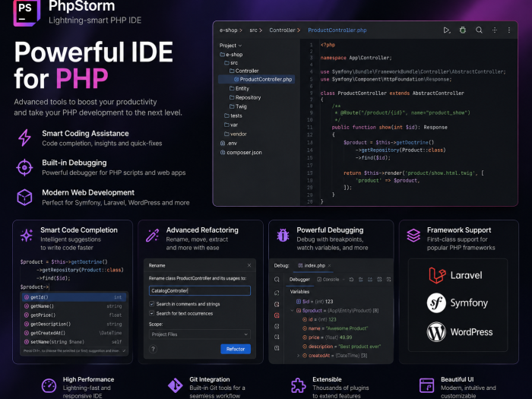The image size is (532, 399).
Task: Run the project with the play icon
Action: click(447, 30)
